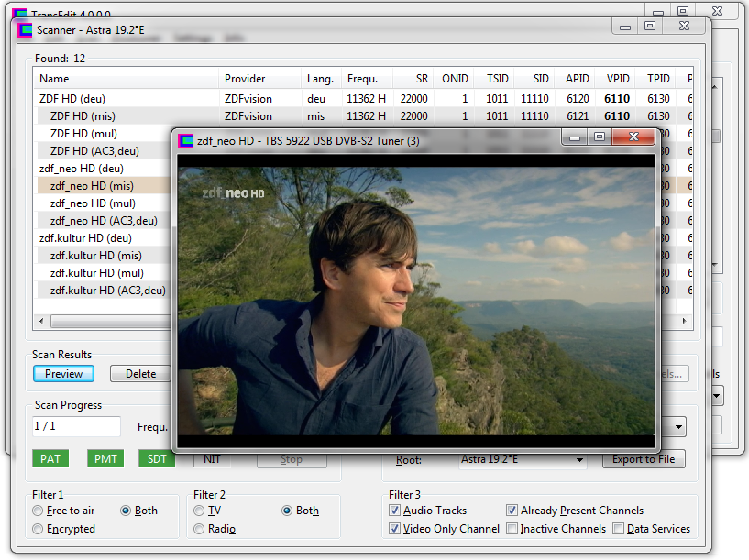Viewport: 749px width, 560px height.
Task: Toggle Already Present Channels checkbox
Action: 512,511
